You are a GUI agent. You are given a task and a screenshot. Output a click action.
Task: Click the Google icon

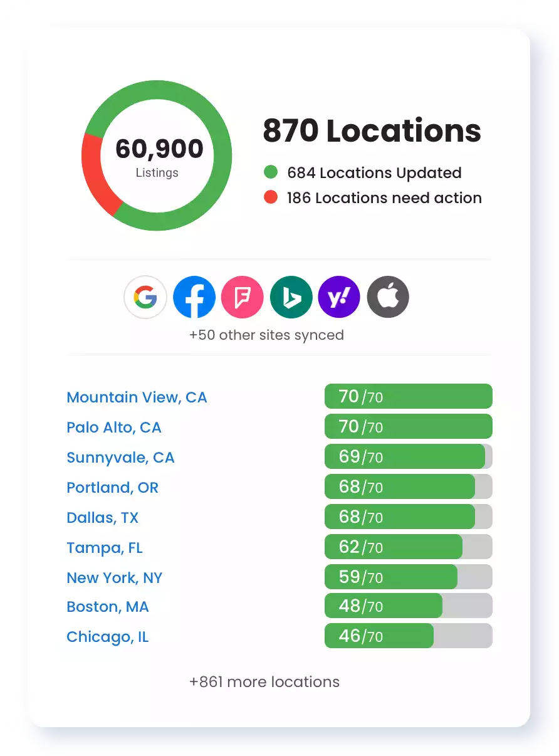145,298
